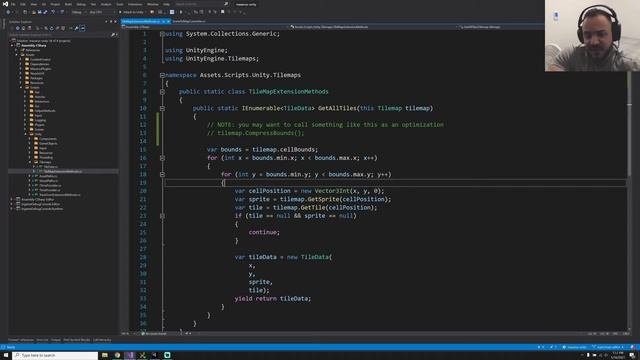Image resolution: width=640 pixels, height=360 pixels.
Task: Collapse the GetAllTiles method region
Action: (x=162, y=108)
